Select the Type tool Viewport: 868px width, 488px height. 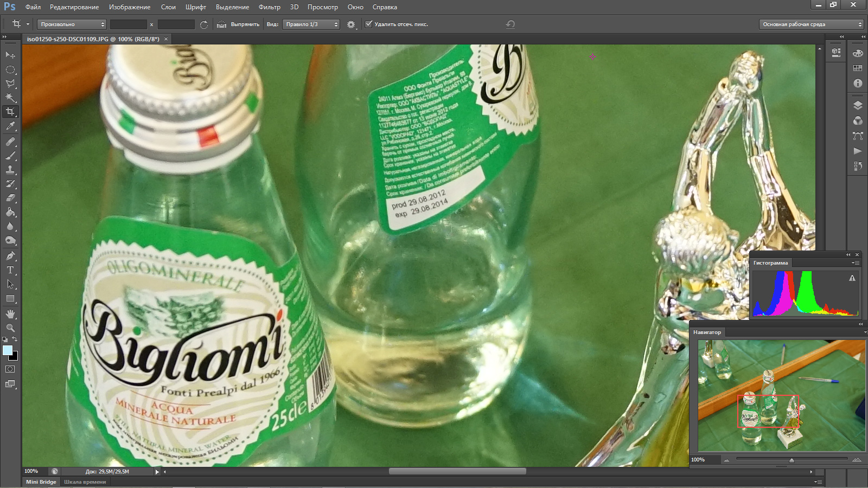[10, 269]
